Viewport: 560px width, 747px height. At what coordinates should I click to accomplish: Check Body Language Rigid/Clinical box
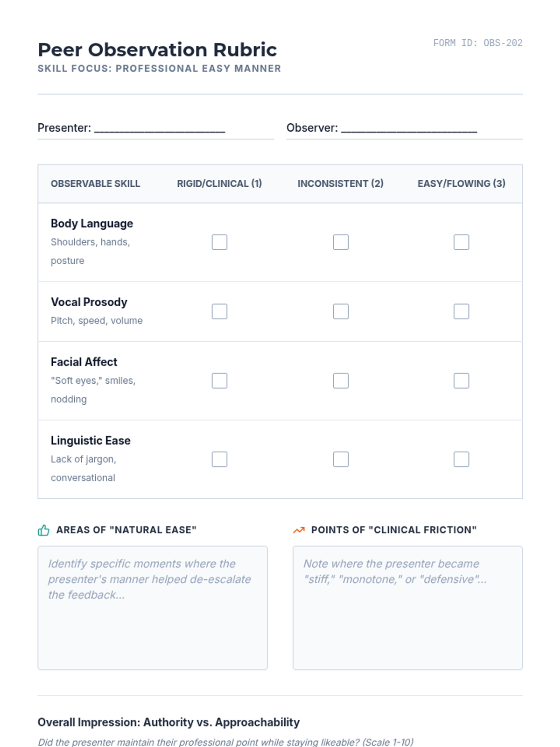(x=219, y=242)
